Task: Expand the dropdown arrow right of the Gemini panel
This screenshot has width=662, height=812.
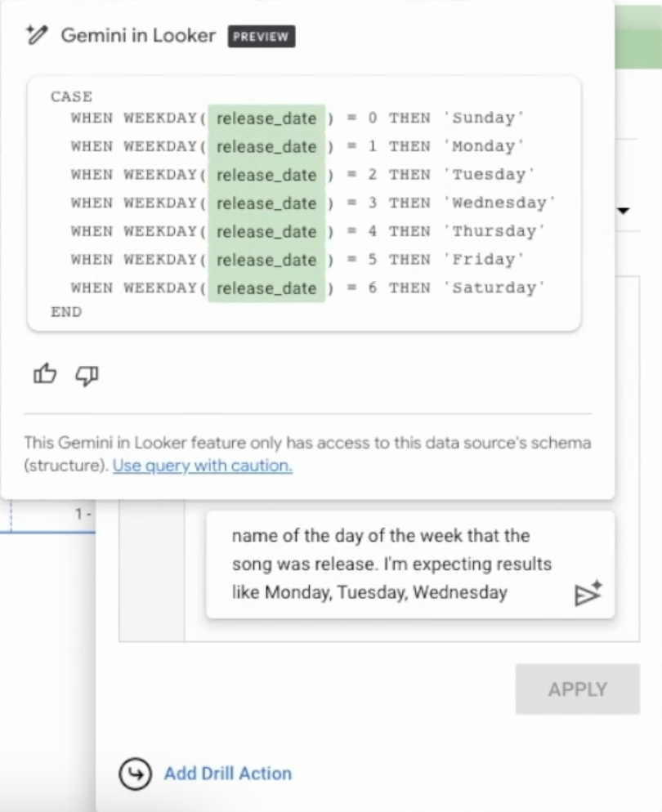Action: (624, 211)
